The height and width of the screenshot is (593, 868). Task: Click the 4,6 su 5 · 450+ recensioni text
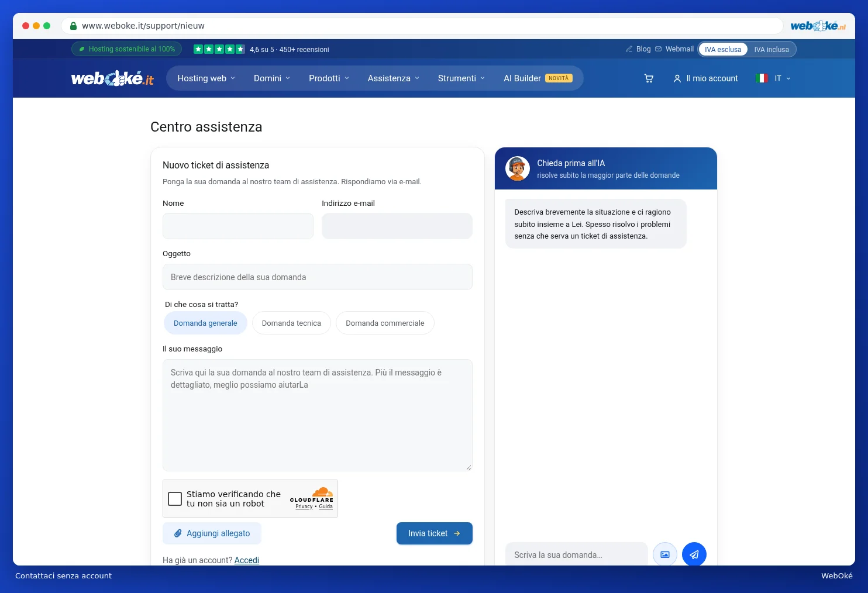[290, 50]
